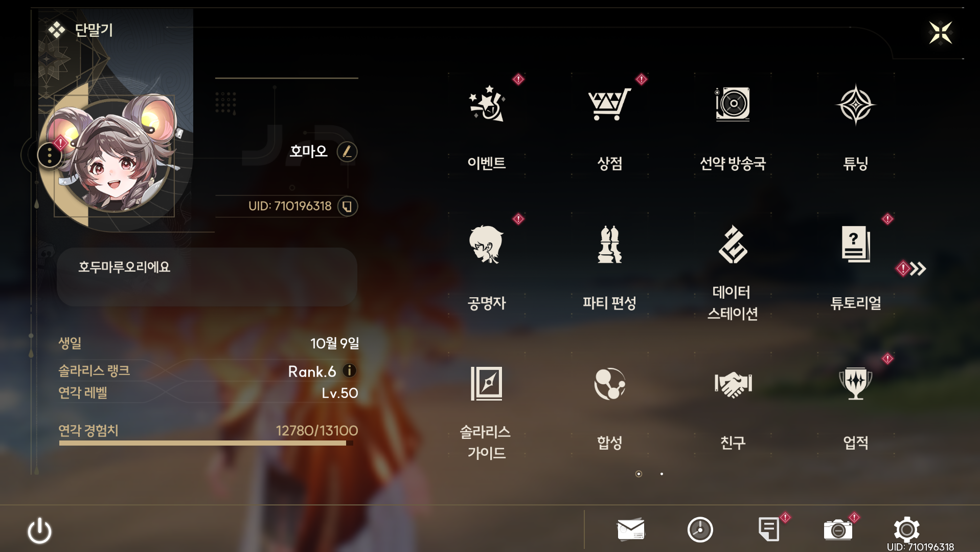Screen dimensions: 980x552
Task: Copy the UID with the copy button
Action: [348, 206]
